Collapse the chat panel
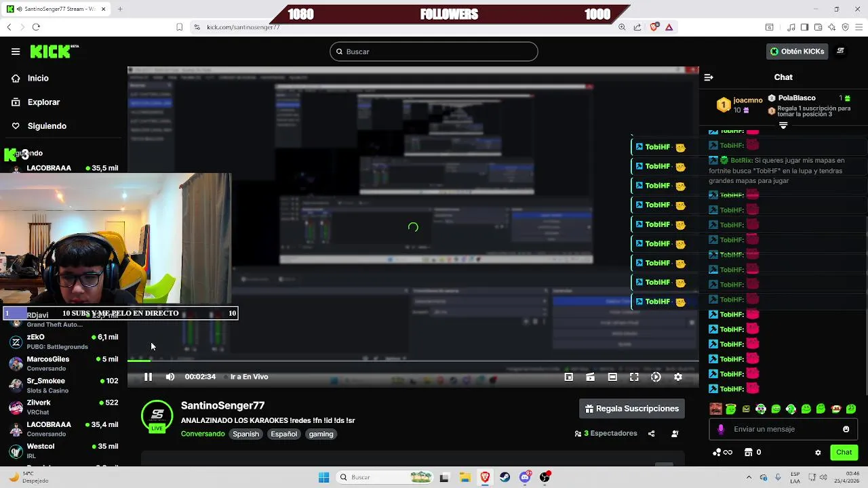Screen dimensions: 868x488 [709, 77]
